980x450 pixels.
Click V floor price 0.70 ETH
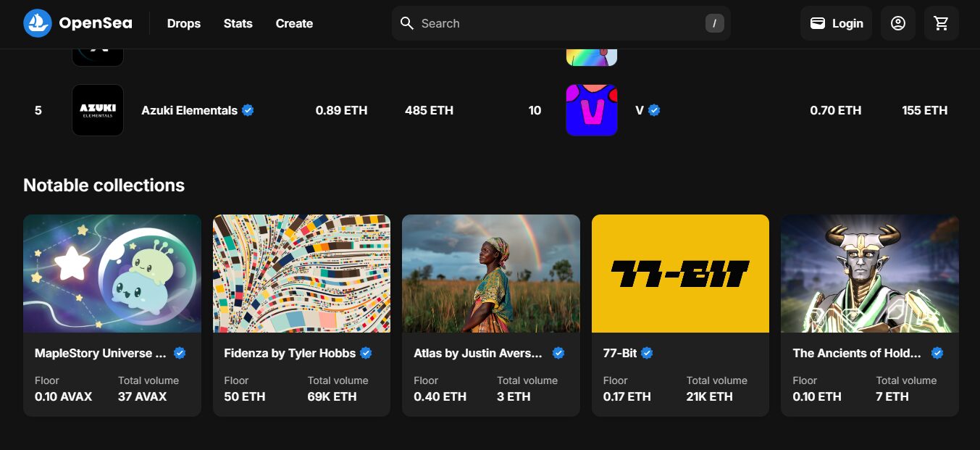point(836,110)
